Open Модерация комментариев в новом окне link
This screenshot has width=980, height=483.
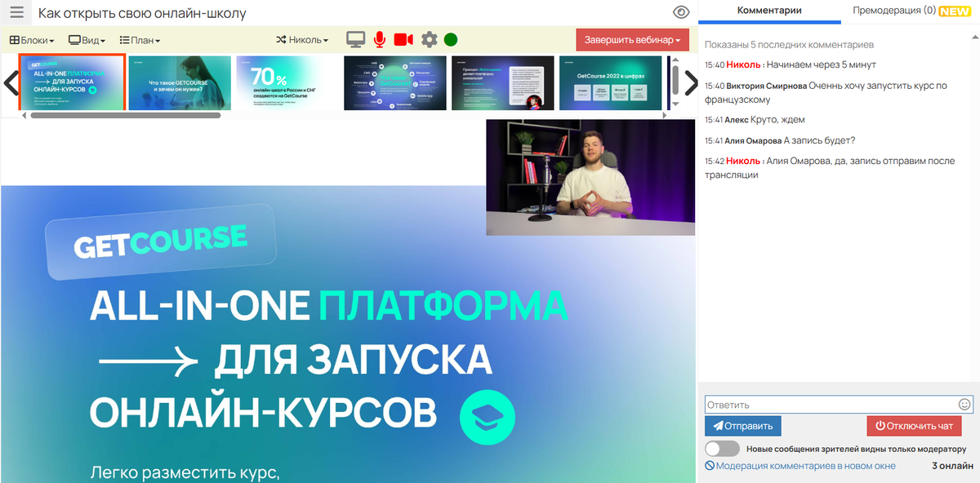(x=800, y=466)
